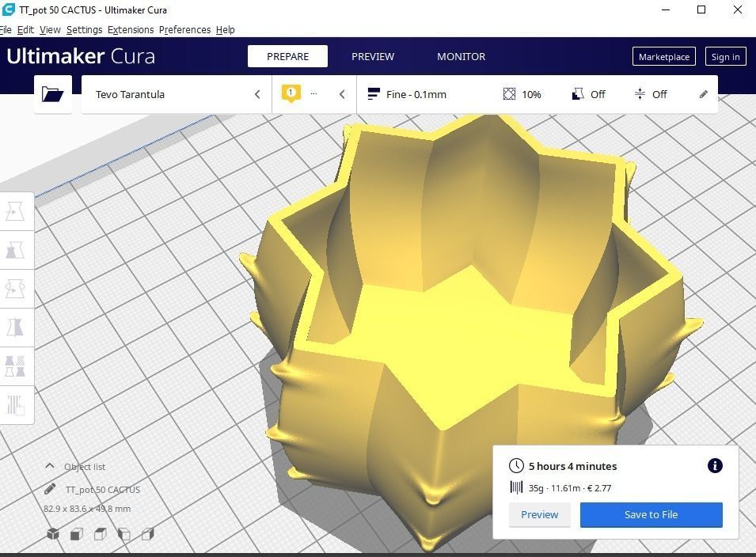Click the material usage barcode icon
The height and width of the screenshot is (557, 756).
coord(516,487)
